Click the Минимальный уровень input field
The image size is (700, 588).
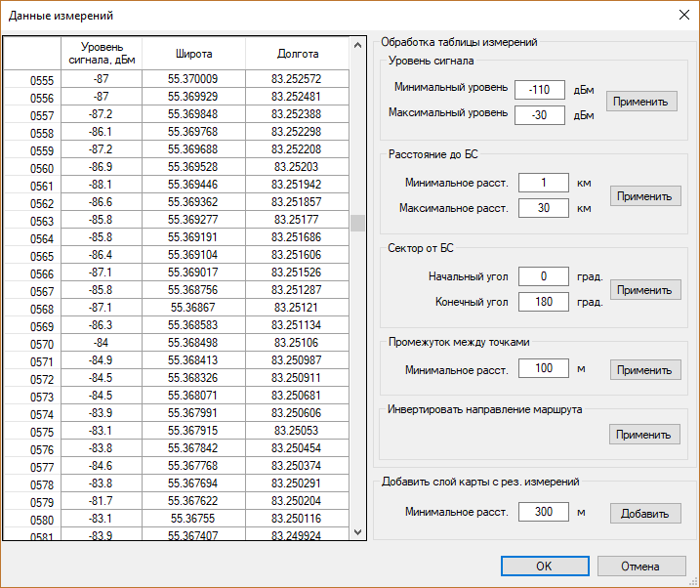pyautogui.click(x=540, y=90)
